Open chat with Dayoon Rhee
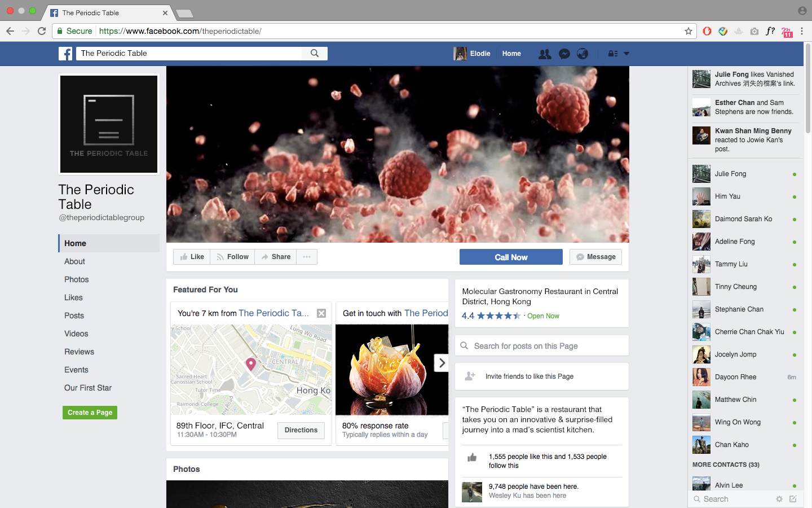The width and height of the screenshot is (812, 508). tap(744, 377)
